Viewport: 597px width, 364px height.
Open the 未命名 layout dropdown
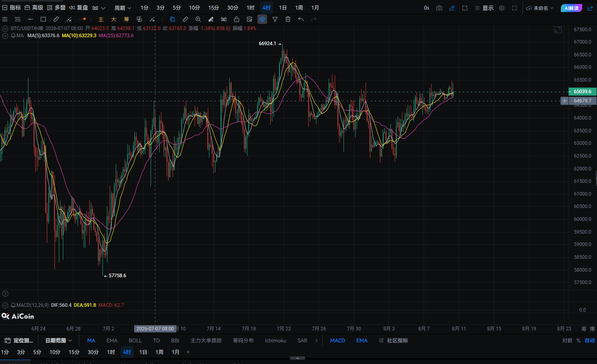pyautogui.click(x=540, y=8)
